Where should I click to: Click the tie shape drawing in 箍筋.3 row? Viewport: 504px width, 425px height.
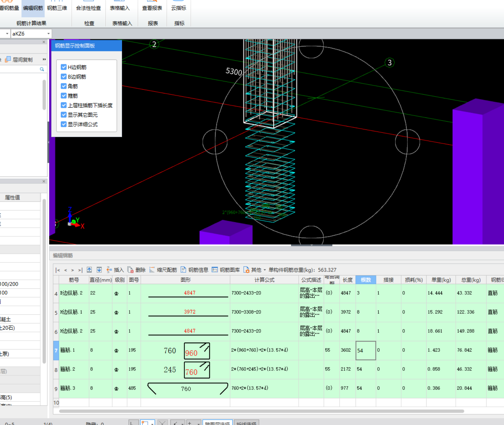pyautogui.click(x=188, y=389)
